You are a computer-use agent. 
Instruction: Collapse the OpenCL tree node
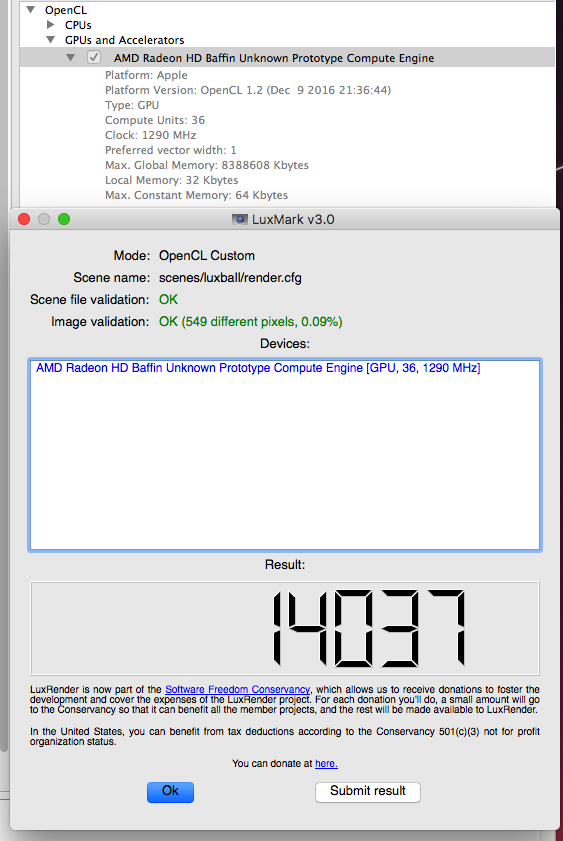click(31, 10)
